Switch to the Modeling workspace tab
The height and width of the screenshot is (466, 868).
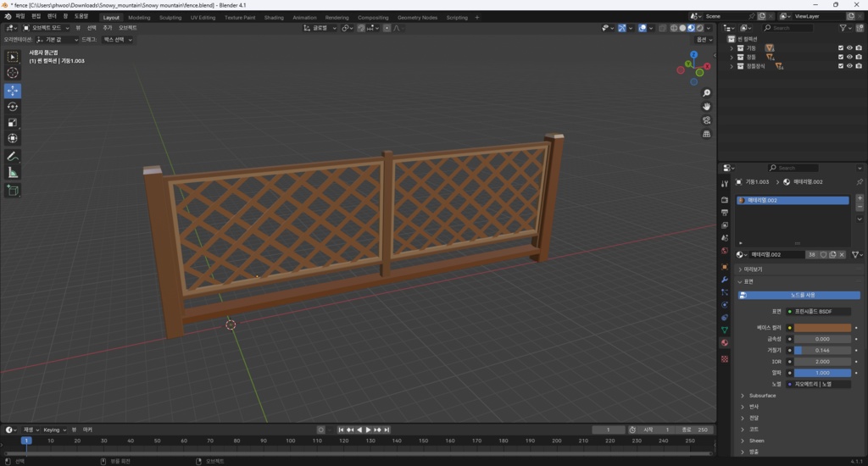[139, 18]
